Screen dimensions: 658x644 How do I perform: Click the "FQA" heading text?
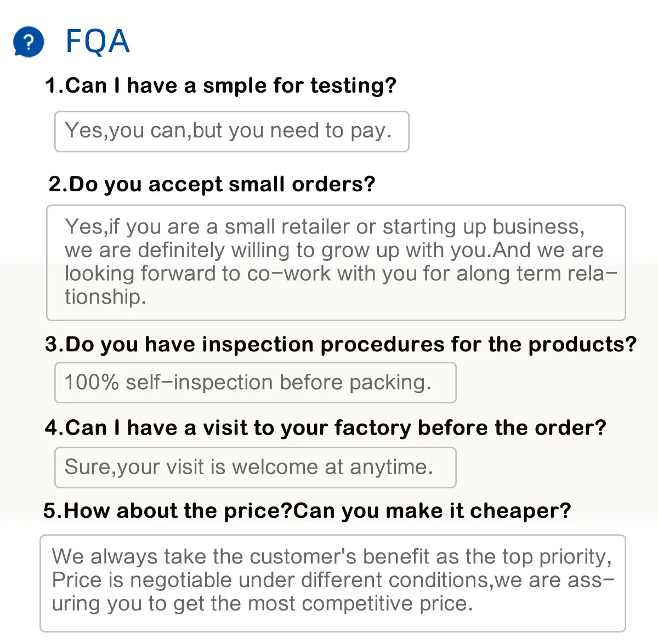[98, 42]
